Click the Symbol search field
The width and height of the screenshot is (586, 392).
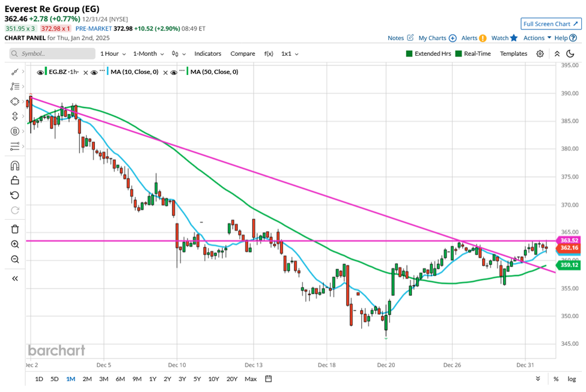[x=52, y=53]
